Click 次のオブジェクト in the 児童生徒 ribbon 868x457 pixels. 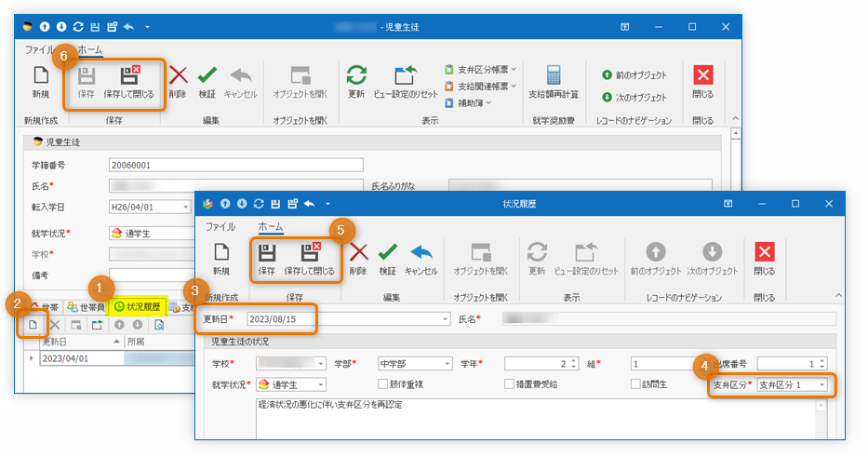point(634,98)
